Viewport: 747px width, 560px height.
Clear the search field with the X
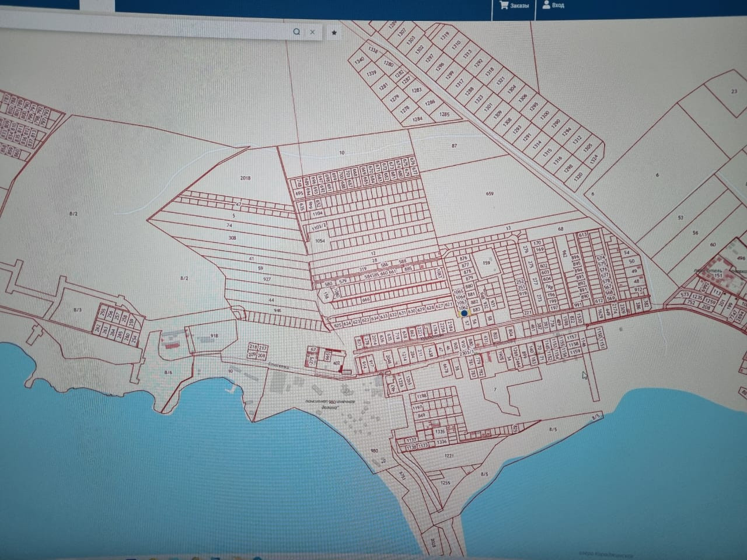(313, 32)
